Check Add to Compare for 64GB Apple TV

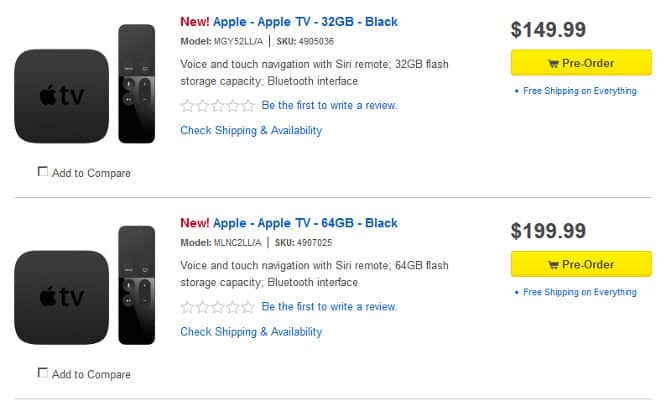(42, 373)
